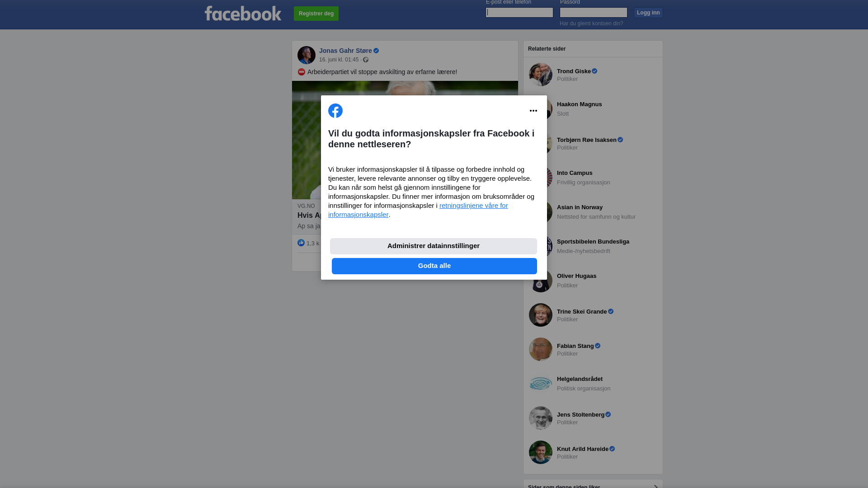The width and height of the screenshot is (868, 488).
Task: Open Knut Arild Hareide's profile avatar
Action: click(541, 452)
